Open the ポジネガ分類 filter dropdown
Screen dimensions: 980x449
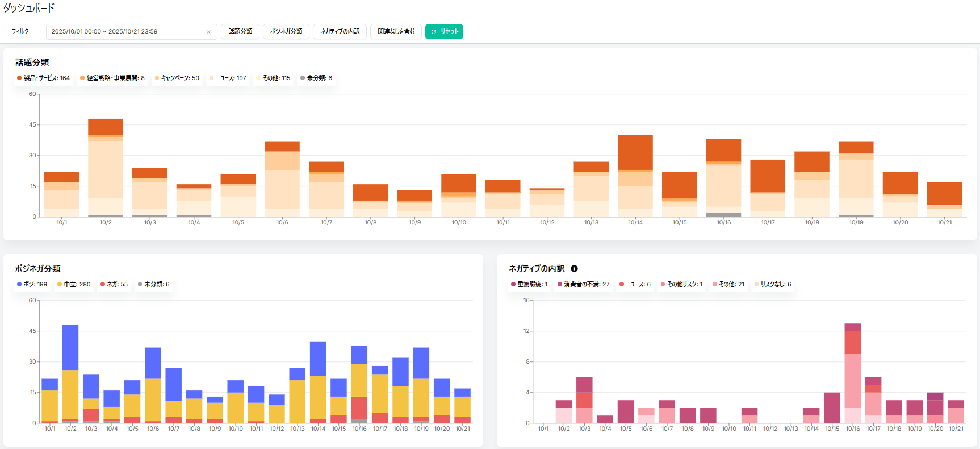pos(286,32)
